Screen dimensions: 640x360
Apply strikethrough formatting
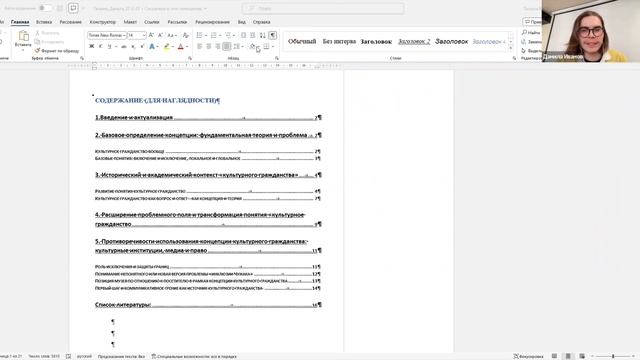click(x=124, y=47)
